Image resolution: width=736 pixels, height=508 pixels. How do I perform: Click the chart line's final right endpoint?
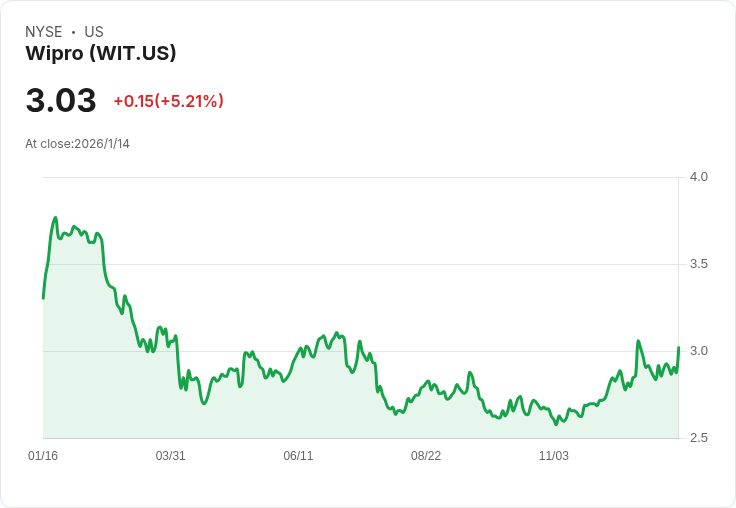click(678, 347)
